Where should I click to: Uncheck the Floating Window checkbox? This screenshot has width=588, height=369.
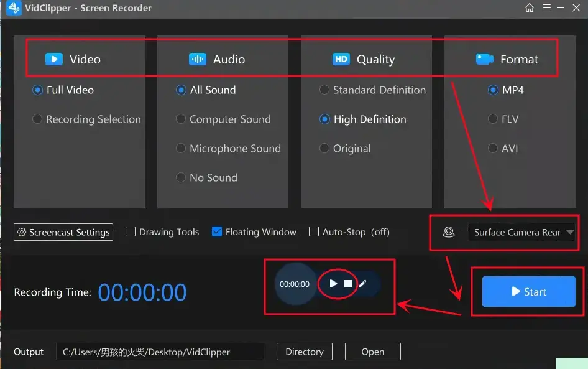(x=217, y=231)
